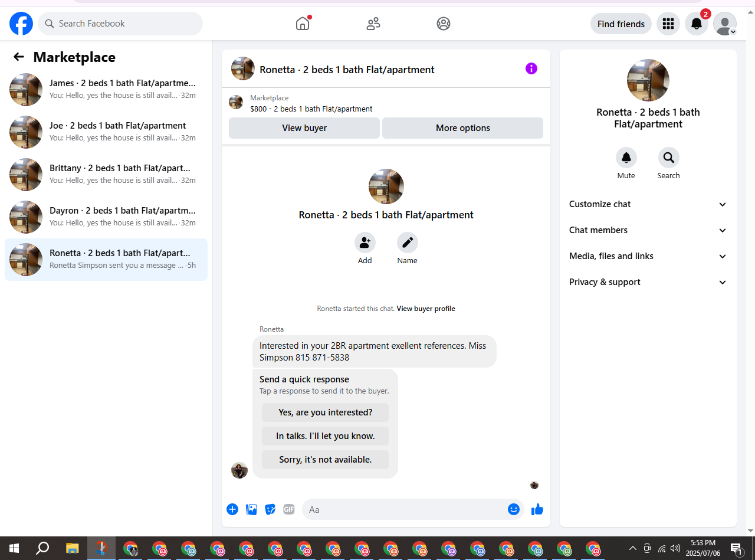Open the Home feed icon
The image size is (755, 560).
(303, 24)
